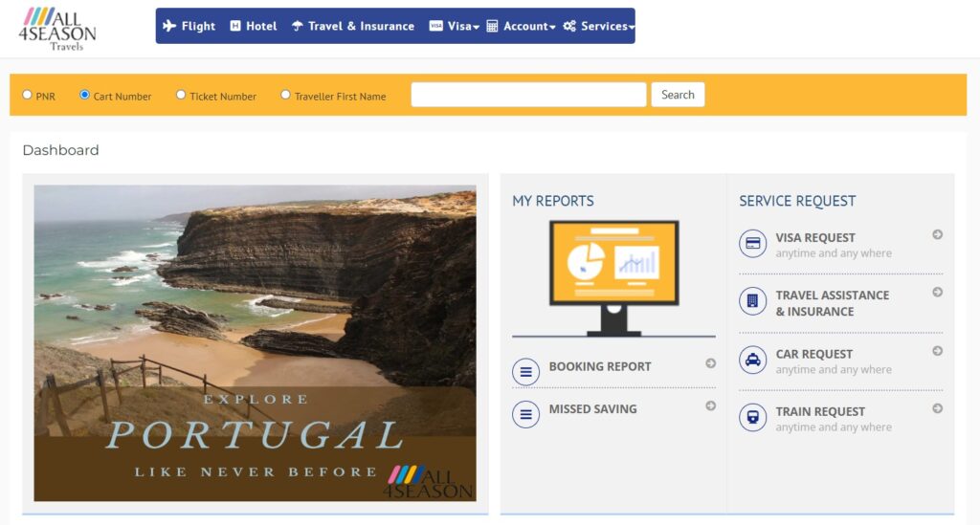Open the Train Request link

[x=820, y=411]
